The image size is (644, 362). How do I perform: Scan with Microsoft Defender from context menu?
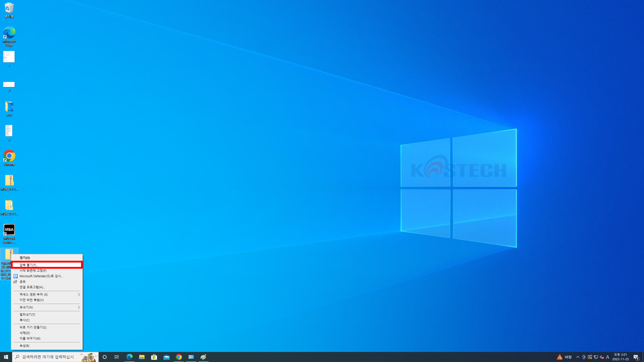tap(47, 276)
